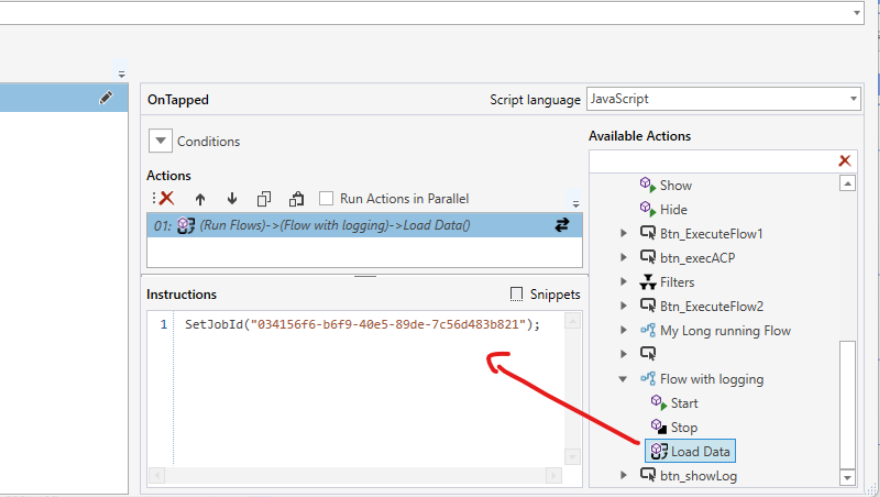The image size is (880, 497).
Task: Click the swap arrows icon on action 01
Action: (562, 226)
